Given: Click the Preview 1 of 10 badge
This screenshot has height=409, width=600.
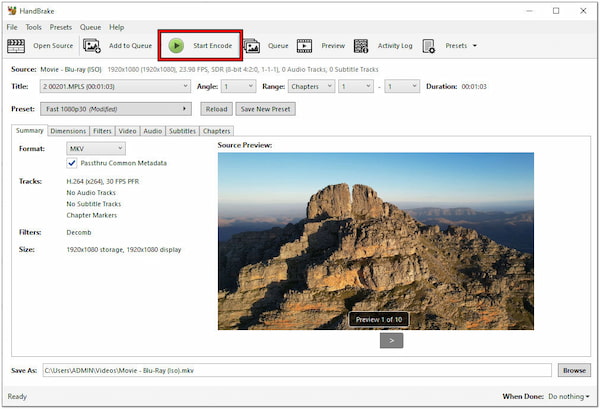Looking at the screenshot, I should pos(379,319).
